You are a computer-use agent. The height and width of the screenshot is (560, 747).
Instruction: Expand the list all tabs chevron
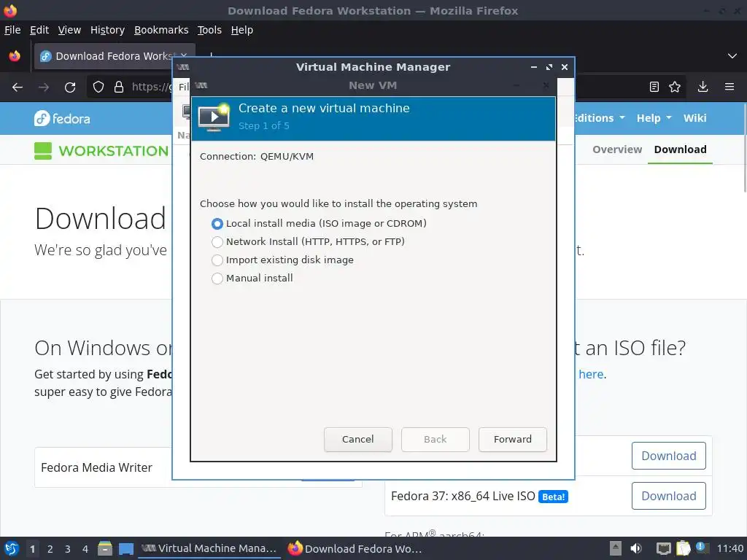(x=732, y=56)
